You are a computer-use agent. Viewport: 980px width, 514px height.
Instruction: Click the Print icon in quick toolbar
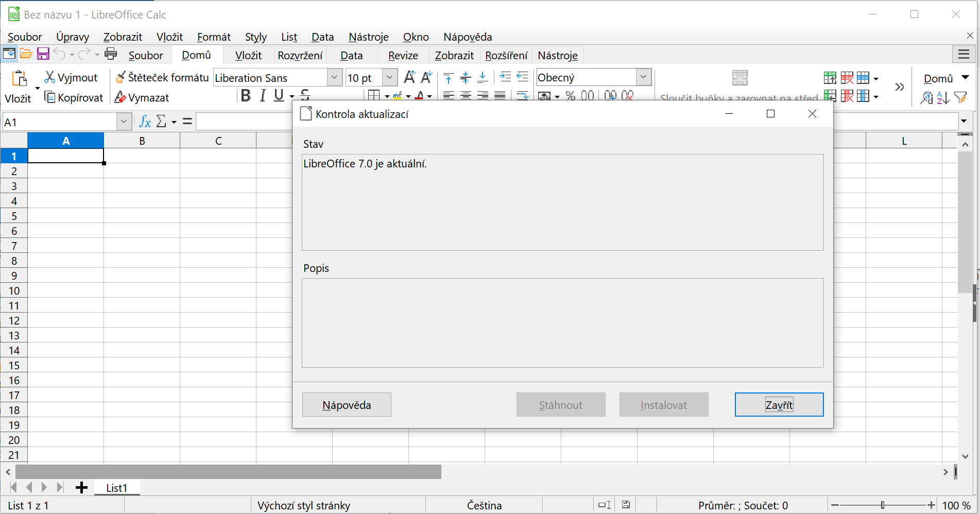(111, 54)
